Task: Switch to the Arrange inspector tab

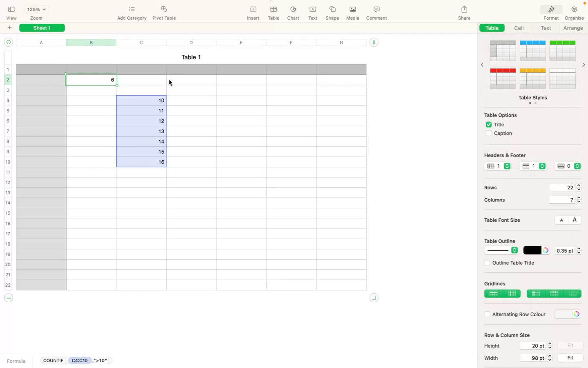Action: click(x=573, y=28)
